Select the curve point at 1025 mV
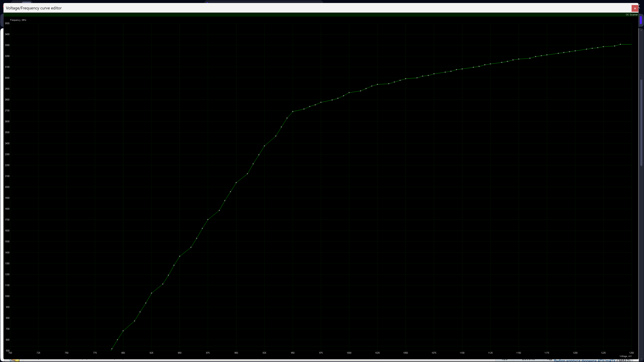The image size is (644, 362). pyautogui.click(x=377, y=85)
